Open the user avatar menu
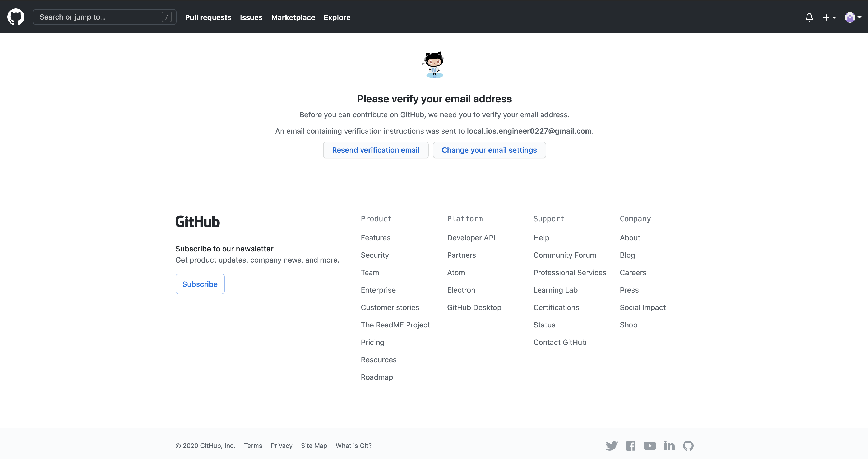 click(x=853, y=17)
